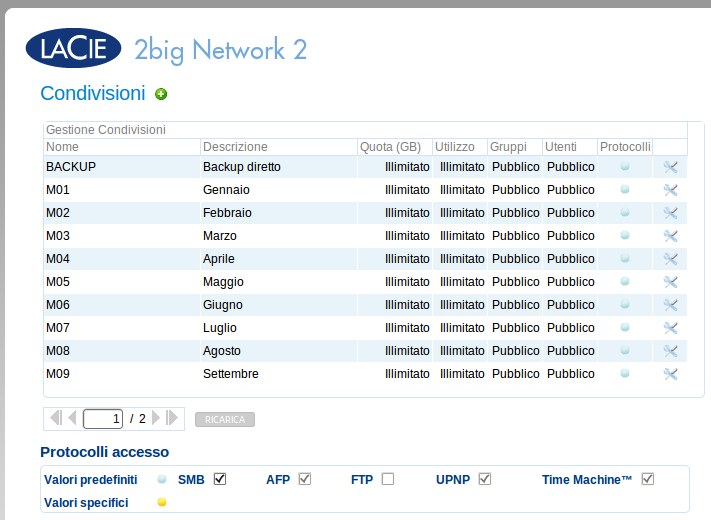The height and width of the screenshot is (520, 711).
Task: Go to first page arrow
Action: pyautogui.click(x=56, y=418)
